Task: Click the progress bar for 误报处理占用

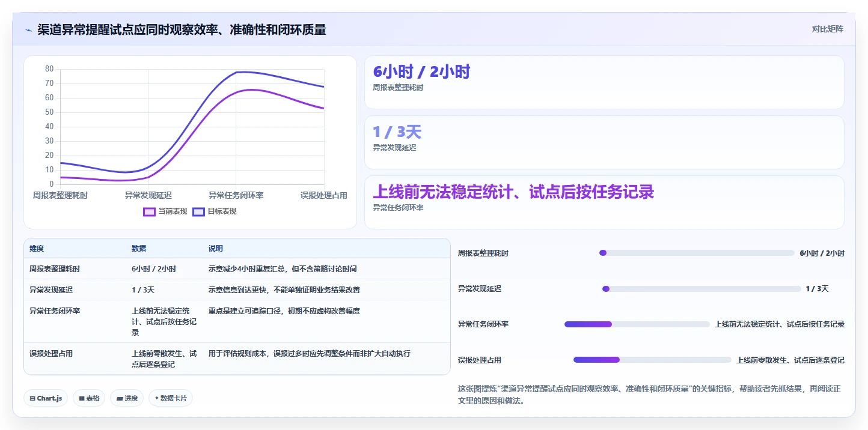Action: (652, 360)
